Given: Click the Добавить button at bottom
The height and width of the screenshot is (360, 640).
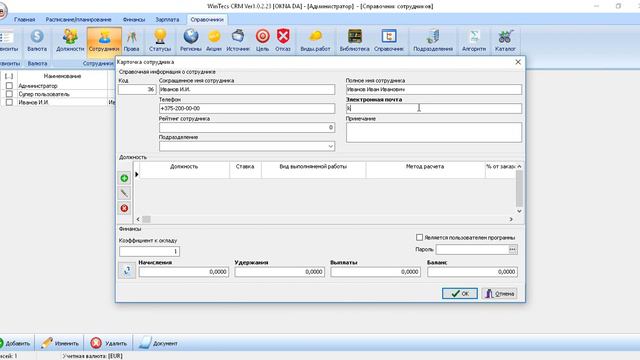Looking at the screenshot, I should pyautogui.click(x=16, y=343).
